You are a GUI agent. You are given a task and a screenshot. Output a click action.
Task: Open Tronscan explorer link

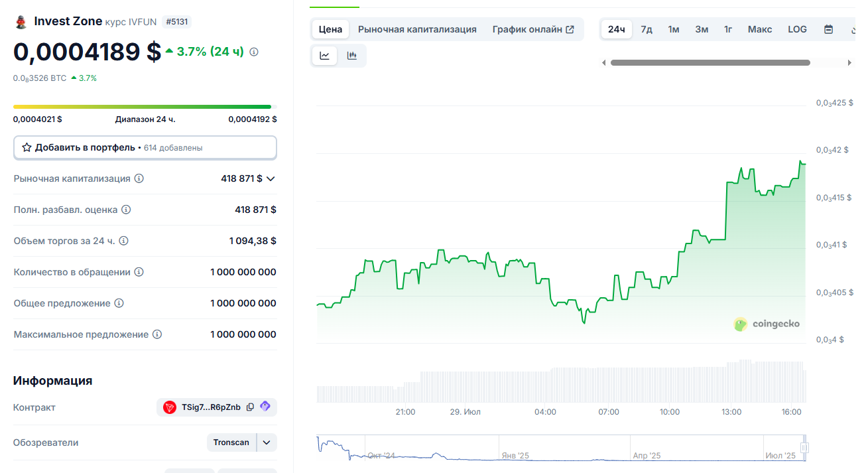(x=231, y=442)
